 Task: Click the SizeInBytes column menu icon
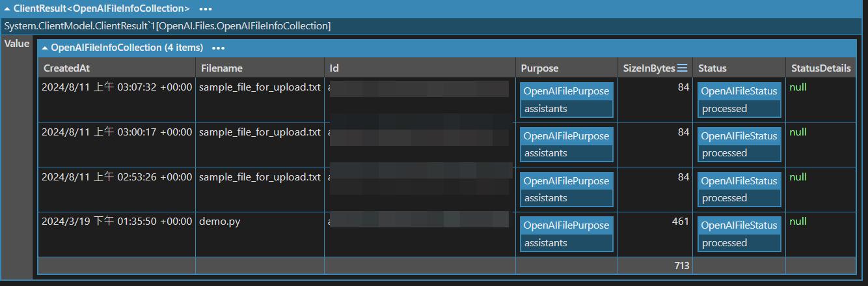[682, 68]
